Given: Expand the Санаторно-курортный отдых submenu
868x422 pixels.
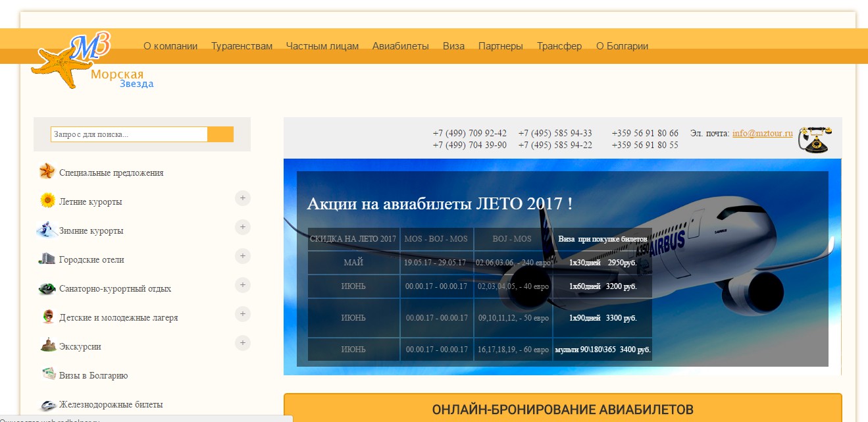Looking at the screenshot, I should click(243, 284).
